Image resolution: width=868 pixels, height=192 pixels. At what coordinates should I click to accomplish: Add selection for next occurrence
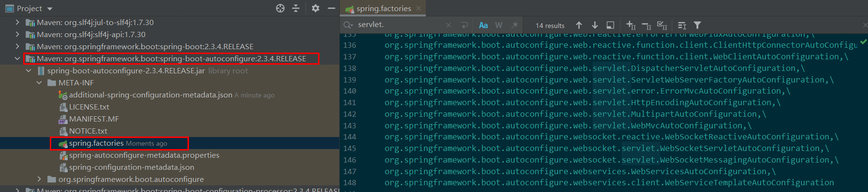tap(631, 25)
